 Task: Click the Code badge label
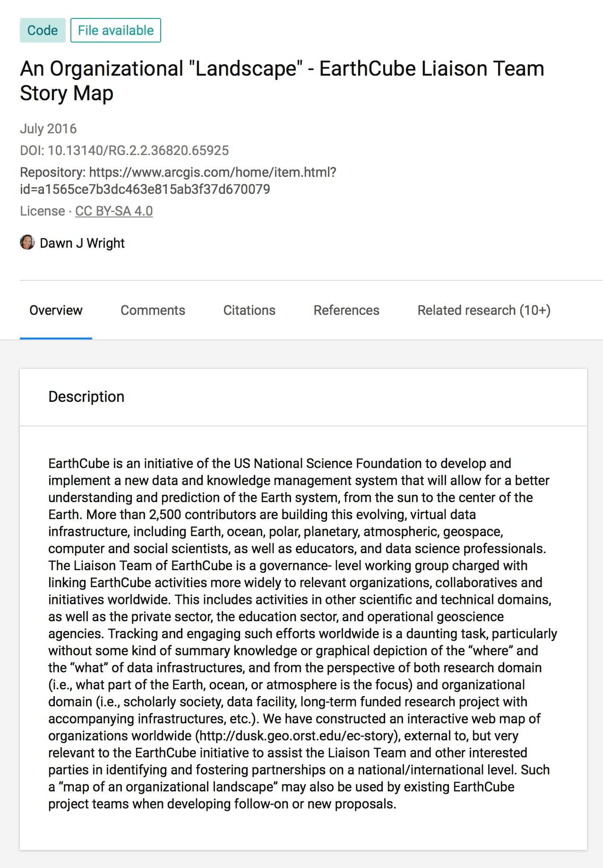(x=43, y=30)
